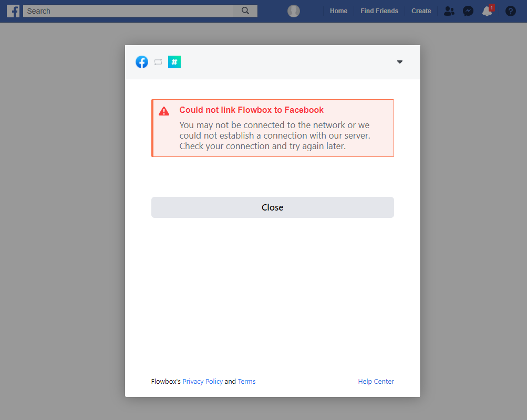Open the Create menu item
Screen dimensions: 527x420
point(421,10)
